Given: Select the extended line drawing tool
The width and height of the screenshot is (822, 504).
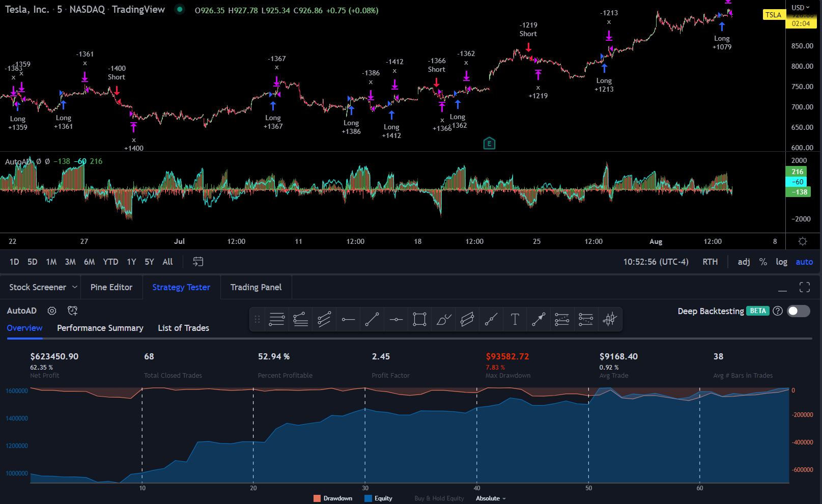Looking at the screenshot, I should point(491,320).
